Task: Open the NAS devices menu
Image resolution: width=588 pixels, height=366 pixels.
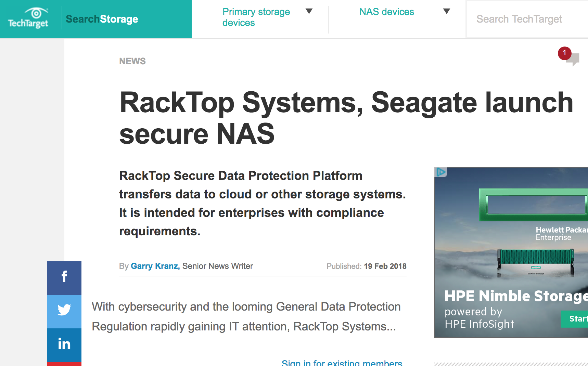Action: tap(387, 12)
